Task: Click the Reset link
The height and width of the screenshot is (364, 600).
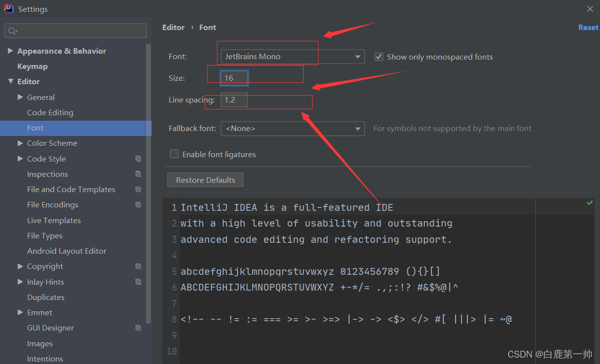Action: [588, 28]
